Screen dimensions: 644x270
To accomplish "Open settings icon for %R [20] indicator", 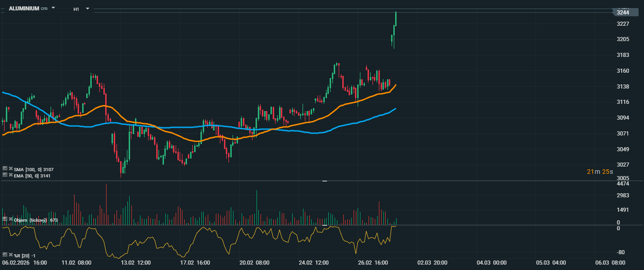I will tap(5, 255).
